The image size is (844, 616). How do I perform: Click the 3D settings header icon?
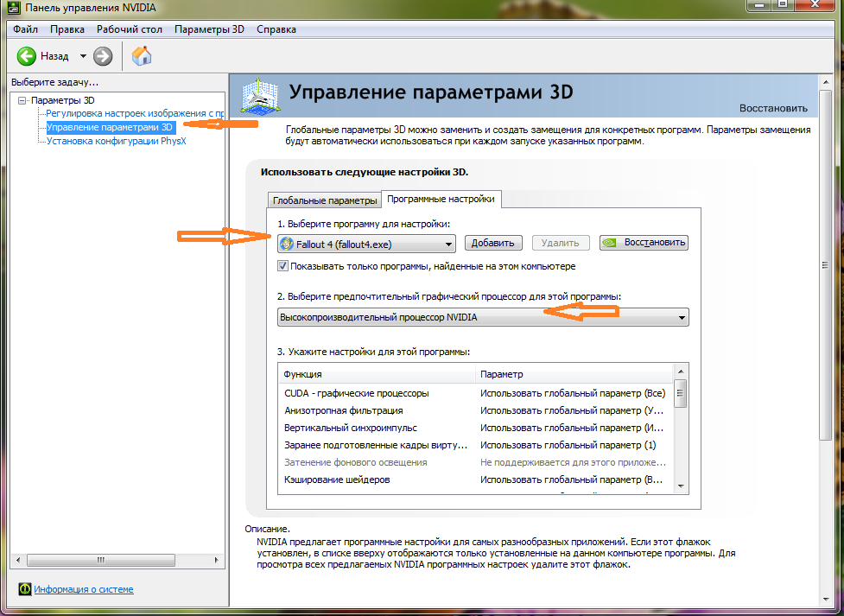(260, 97)
